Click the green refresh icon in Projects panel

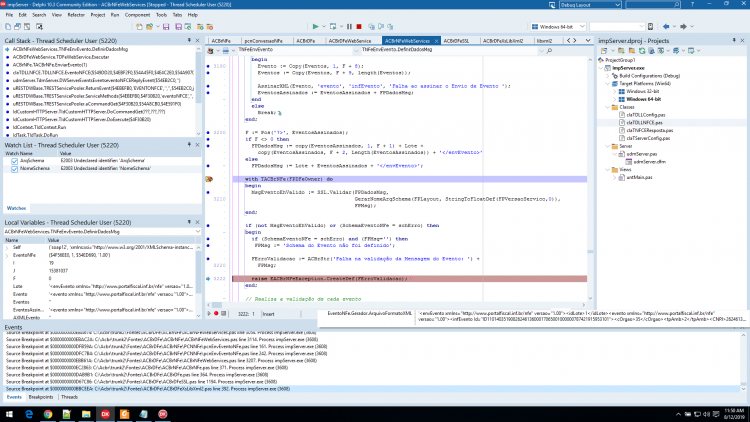click(642, 50)
